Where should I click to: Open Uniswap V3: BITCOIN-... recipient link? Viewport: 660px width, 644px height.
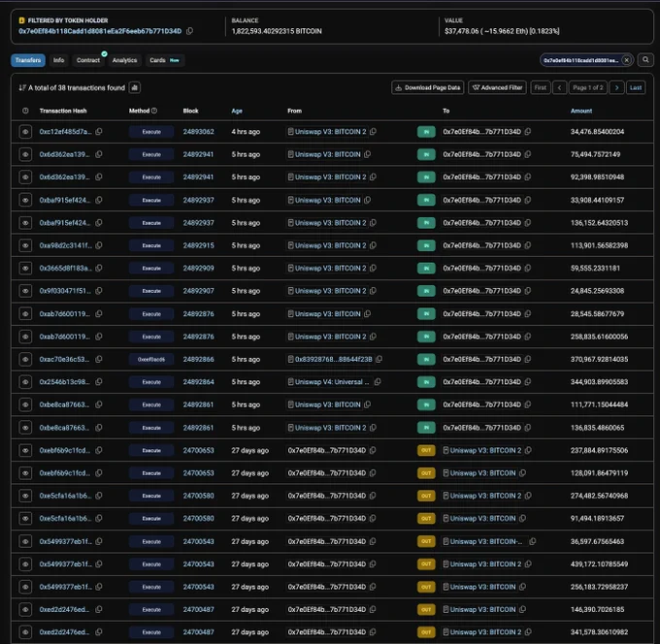pyautogui.click(x=486, y=541)
